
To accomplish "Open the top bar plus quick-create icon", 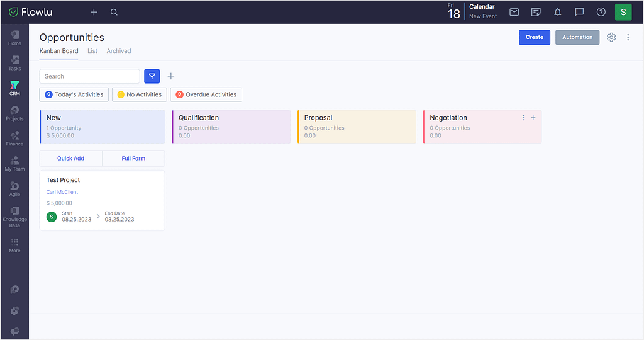I will tap(94, 13).
